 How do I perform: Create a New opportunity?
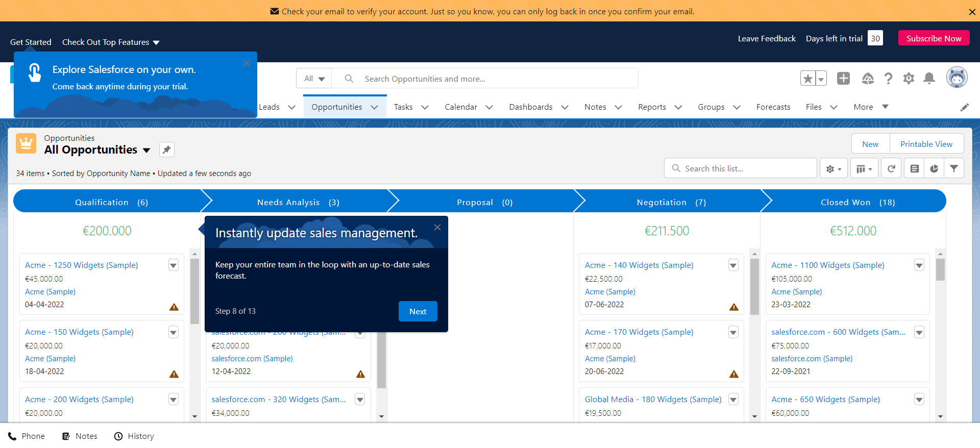point(870,144)
